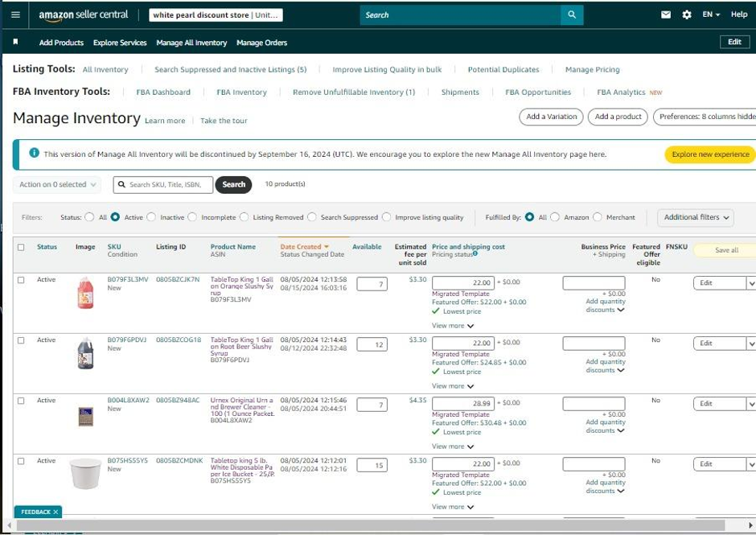Image resolution: width=756 pixels, height=535 pixels.
Task: Open Action on 0 selected dropdown
Action: (x=57, y=184)
